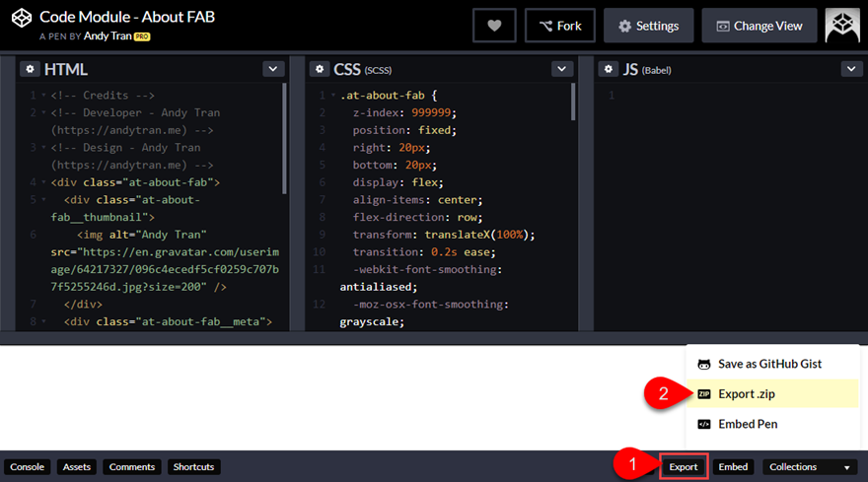868x482 pixels.
Task: Open the Collections dropdown
Action: click(x=809, y=467)
